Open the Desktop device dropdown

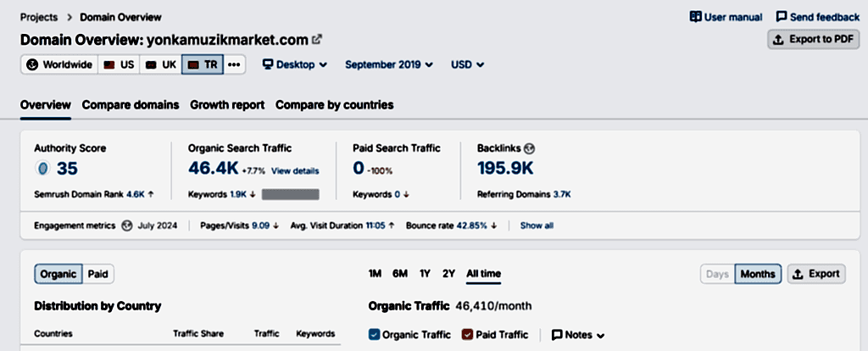tap(294, 64)
